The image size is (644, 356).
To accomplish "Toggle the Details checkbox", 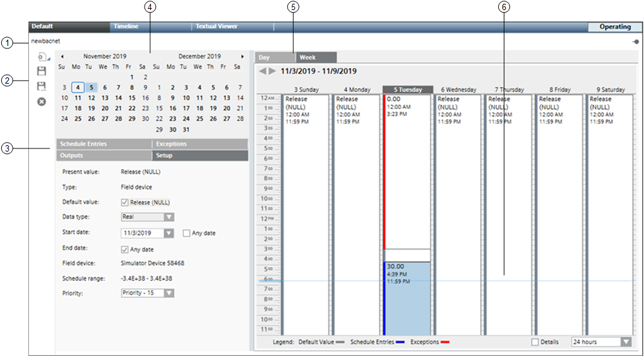I will [x=535, y=342].
